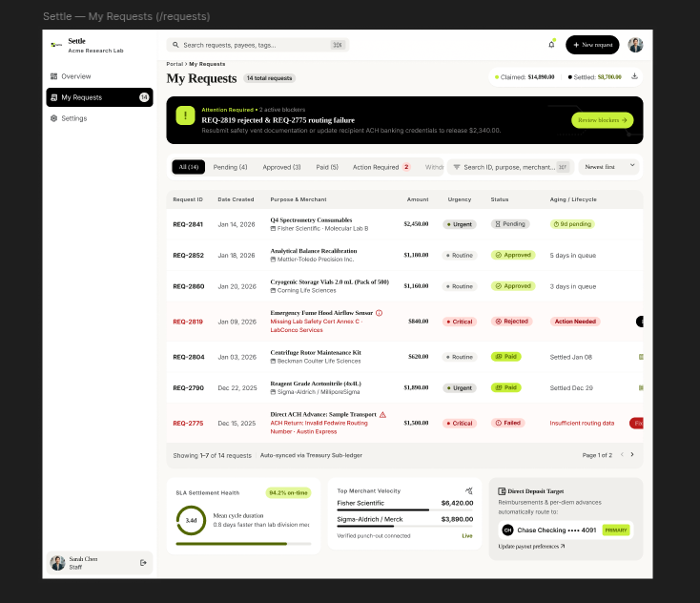
Task: Click the Top Merchant Velocity chart icon
Action: (469, 490)
